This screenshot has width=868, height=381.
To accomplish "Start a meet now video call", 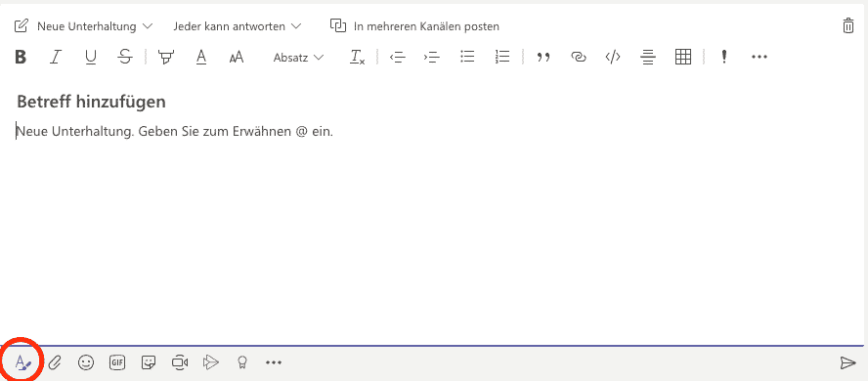I will tap(180, 362).
